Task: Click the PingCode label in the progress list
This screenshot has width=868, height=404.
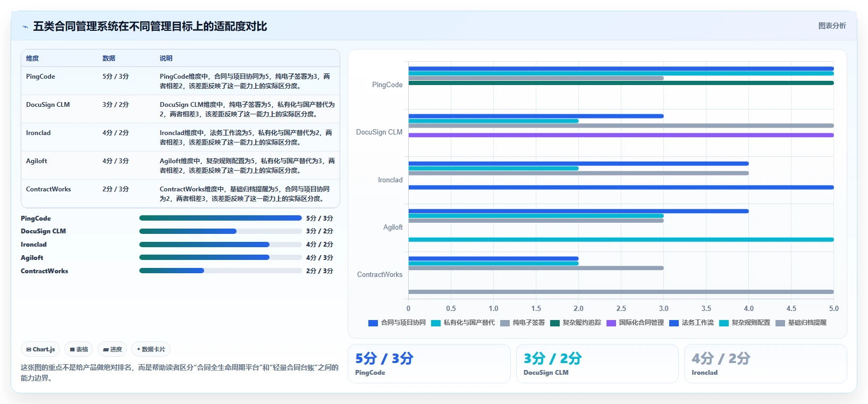Action: point(36,218)
